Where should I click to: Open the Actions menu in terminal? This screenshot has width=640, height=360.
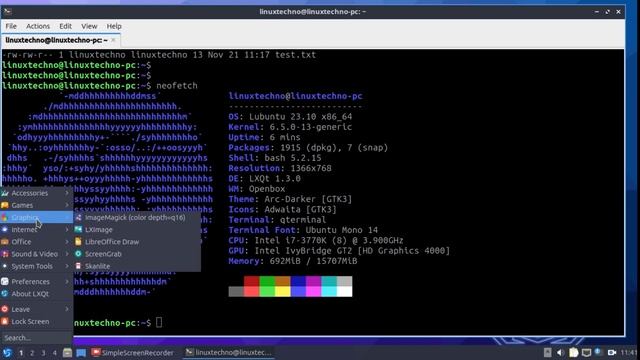click(x=38, y=26)
